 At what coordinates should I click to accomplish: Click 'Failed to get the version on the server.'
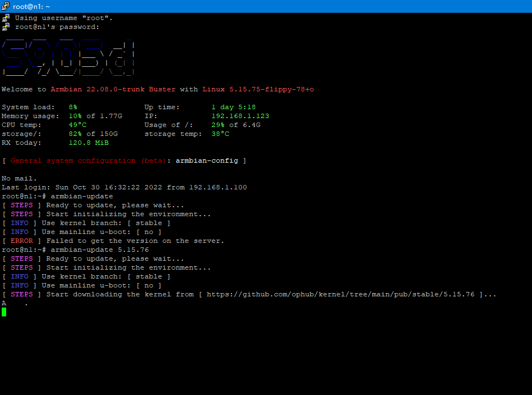pos(135,241)
